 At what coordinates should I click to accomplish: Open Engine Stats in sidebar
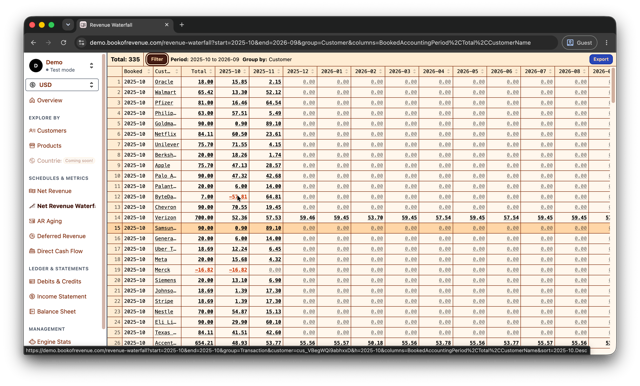(x=54, y=342)
